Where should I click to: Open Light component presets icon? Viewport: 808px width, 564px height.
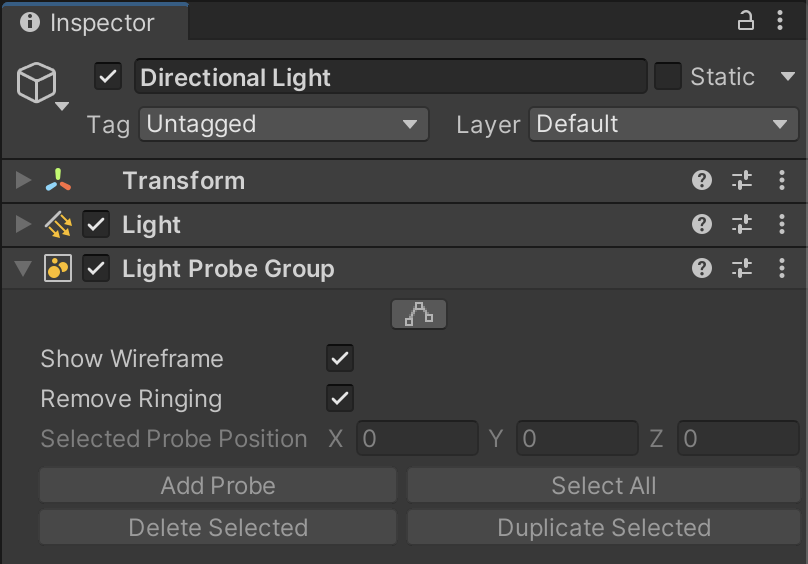point(742,225)
